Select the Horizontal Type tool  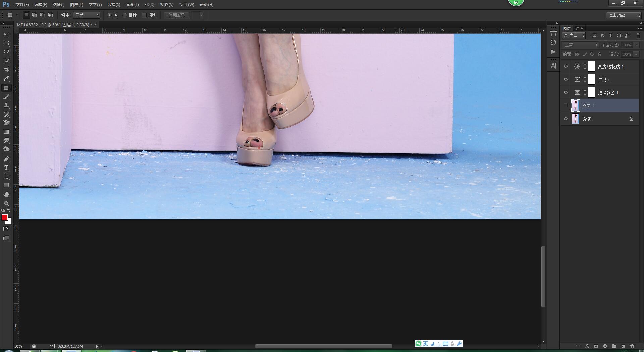pos(6,168)
